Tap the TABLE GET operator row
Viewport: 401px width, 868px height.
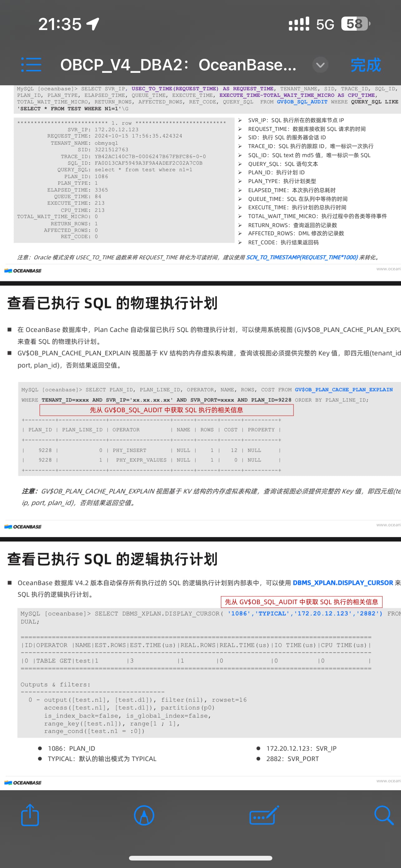click(x=196, y=661)
